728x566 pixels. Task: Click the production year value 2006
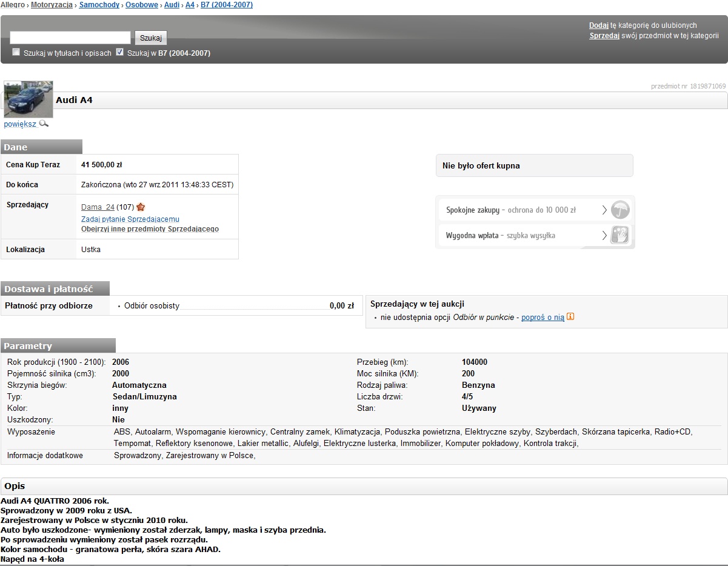click(x=121, y=362)
